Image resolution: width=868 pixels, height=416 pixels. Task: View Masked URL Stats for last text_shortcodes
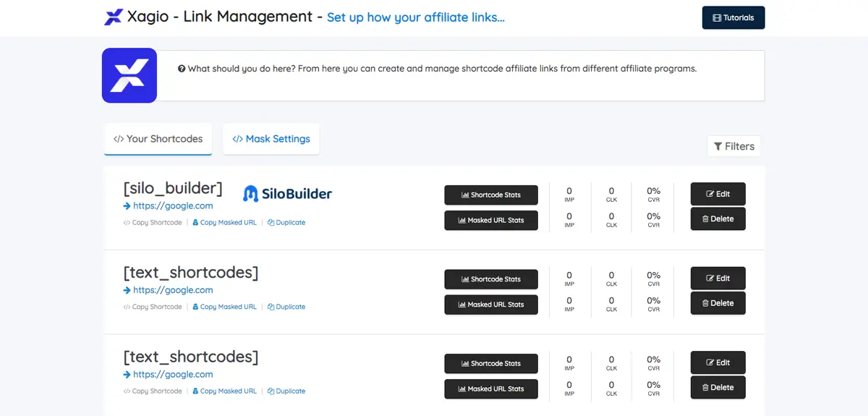[491, 389]
